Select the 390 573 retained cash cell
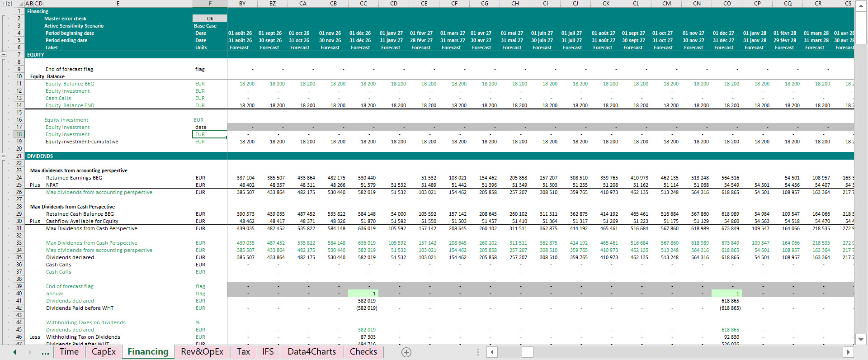 click(242, 214)
